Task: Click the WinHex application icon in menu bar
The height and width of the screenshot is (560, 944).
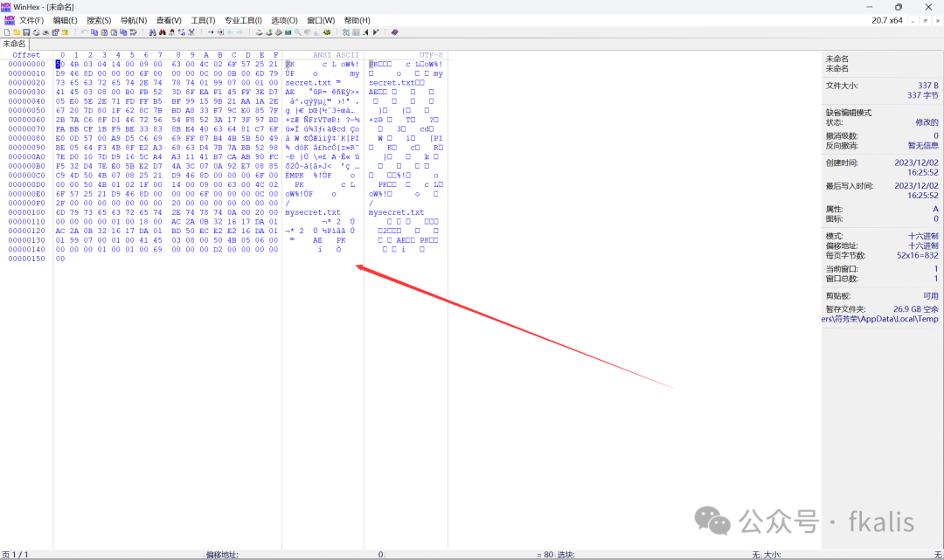Action: [x=9, y=20]
